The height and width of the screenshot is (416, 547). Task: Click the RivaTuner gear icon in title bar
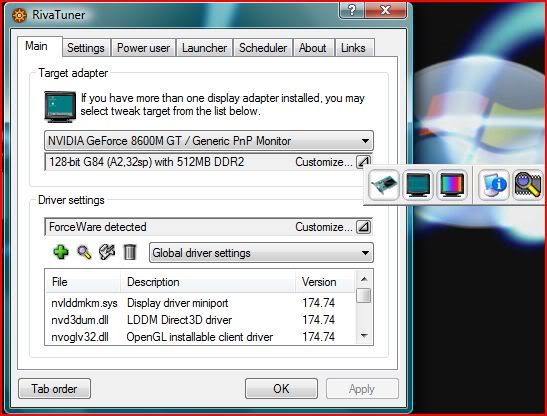(20, 15)
